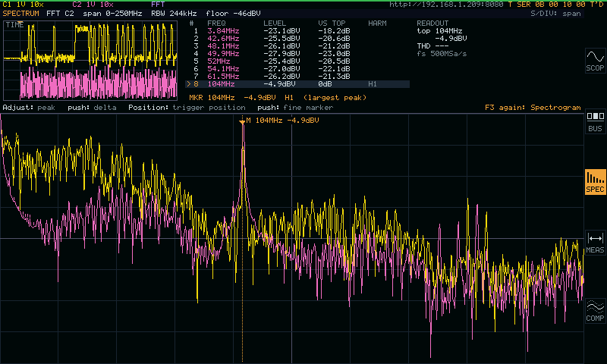The width and height of the screenshot is (607, 364).
Task: Select peak row 5 at 52MHz
Action: coord(297,61)
